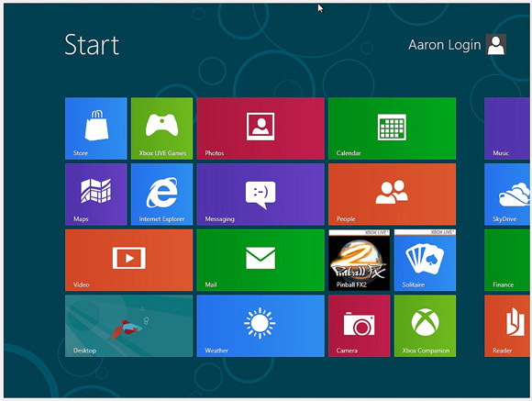Image resolution: width=532 pixels, height=401 pixels.
Task: Open the Messaging tile
Action: pyautogui.click(x=260, y=195)
